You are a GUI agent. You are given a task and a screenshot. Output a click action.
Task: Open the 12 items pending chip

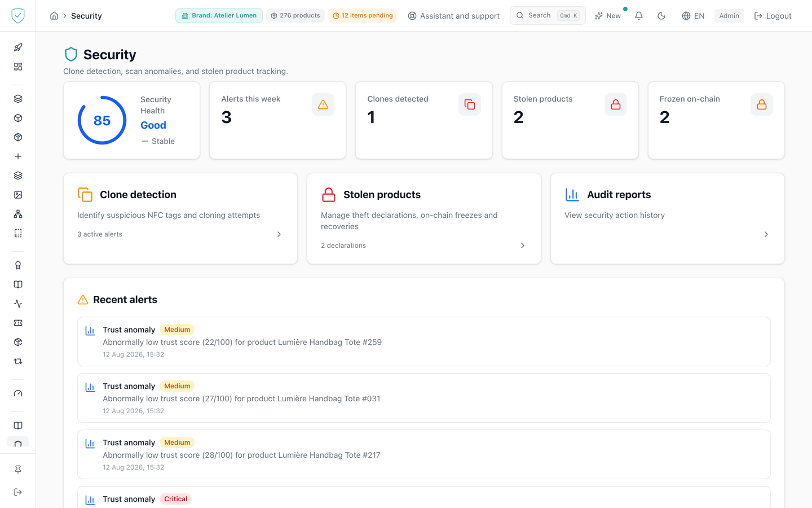click(x=363, y=16)
